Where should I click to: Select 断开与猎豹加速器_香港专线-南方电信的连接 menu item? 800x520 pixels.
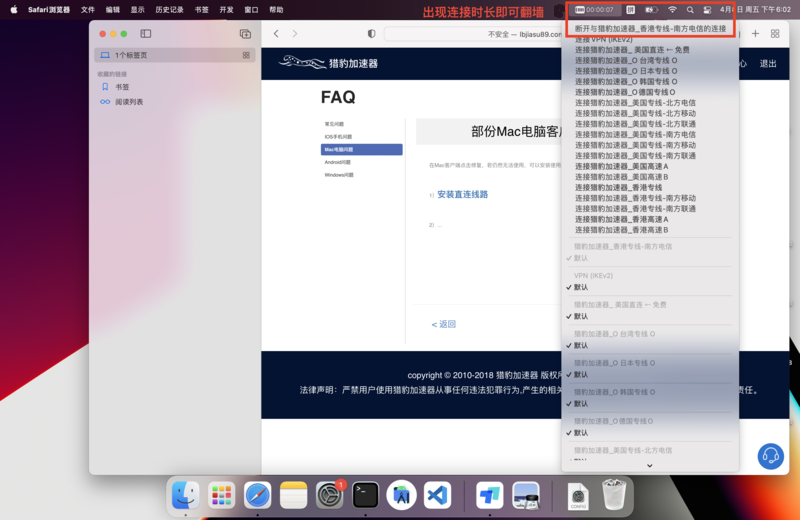[650, 29]
